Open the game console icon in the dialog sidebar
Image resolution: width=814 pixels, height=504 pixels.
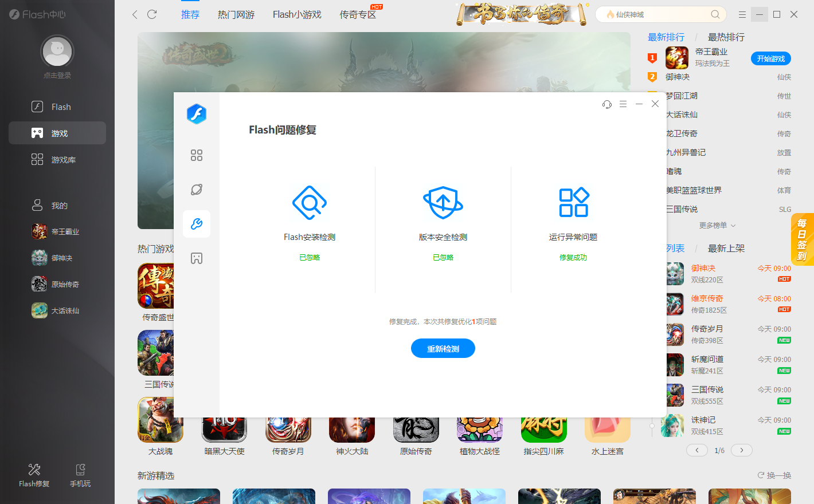[197, 258]
